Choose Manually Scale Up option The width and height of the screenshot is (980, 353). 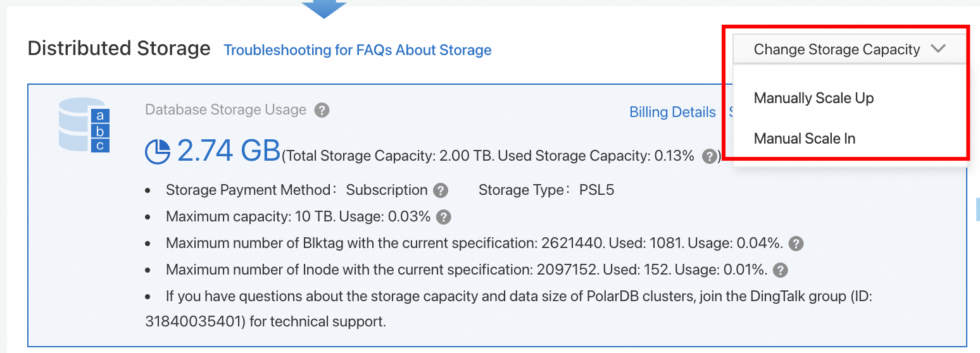click(814, 98)
